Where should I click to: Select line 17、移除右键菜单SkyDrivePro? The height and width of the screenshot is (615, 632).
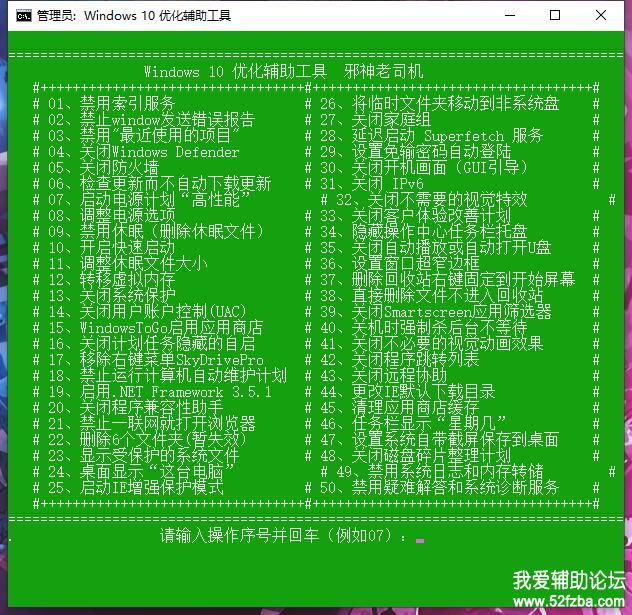156,359
